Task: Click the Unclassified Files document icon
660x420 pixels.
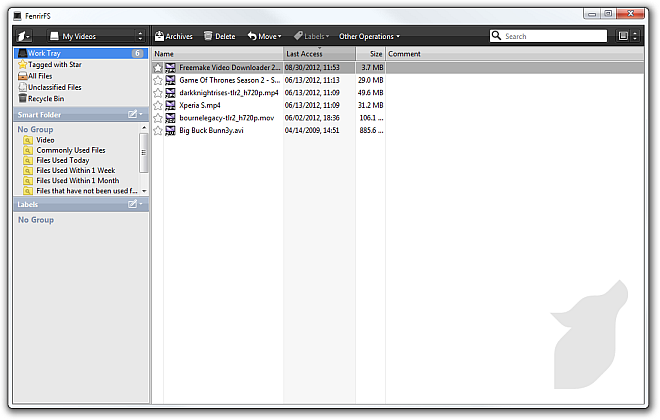Action: click(22, 88)
